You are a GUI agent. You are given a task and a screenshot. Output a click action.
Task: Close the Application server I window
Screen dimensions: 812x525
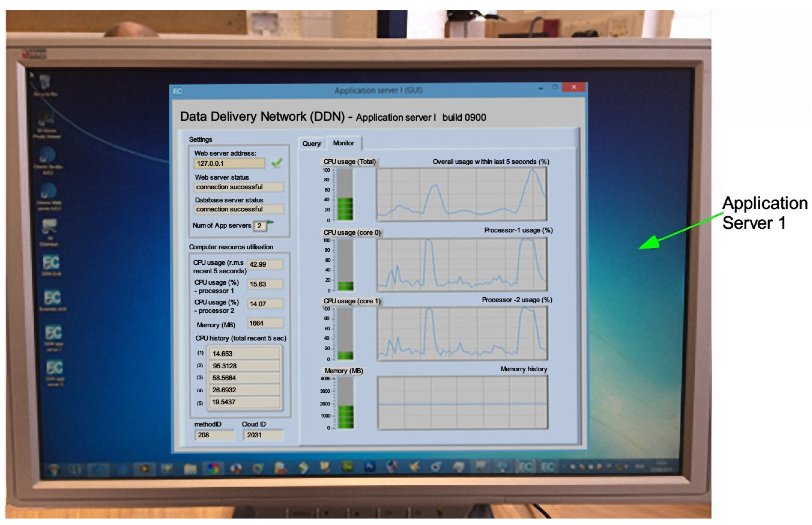pos(574,87)
